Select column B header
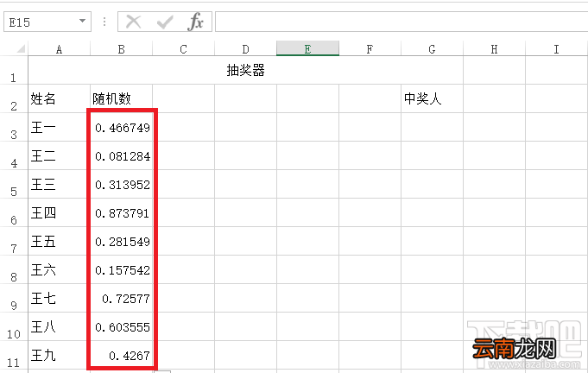This screenshot has width=588, height=373. pyautogui.click(x=121, y=49)
